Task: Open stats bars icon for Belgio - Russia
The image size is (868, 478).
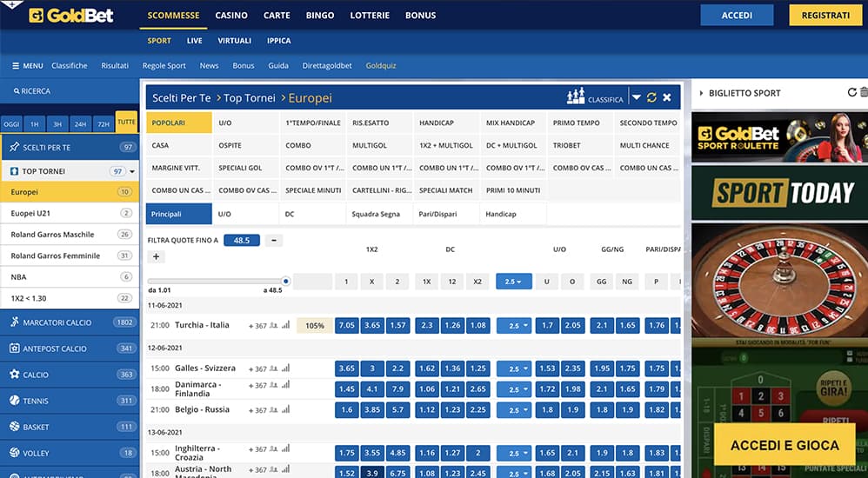Action: pos(285,410)
